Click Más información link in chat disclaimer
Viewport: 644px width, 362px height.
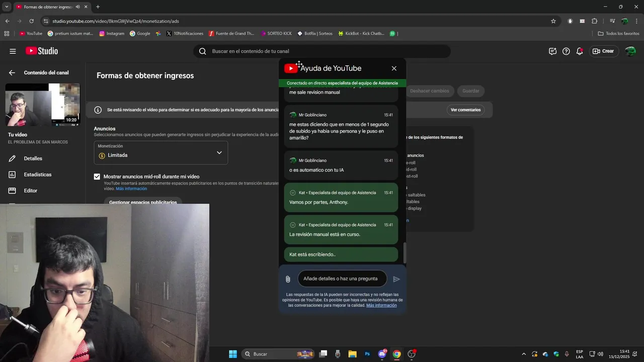pyautogui.click(x=381, y=306)
